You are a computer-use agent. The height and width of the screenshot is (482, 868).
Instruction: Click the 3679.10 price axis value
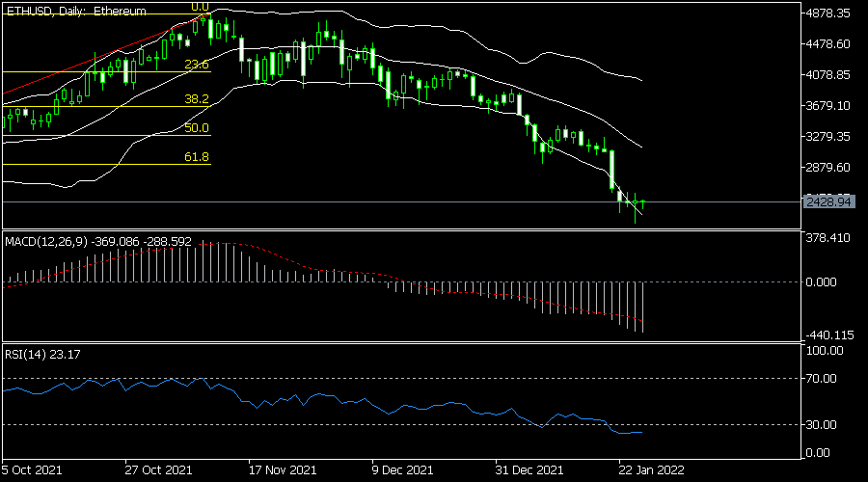828,106
